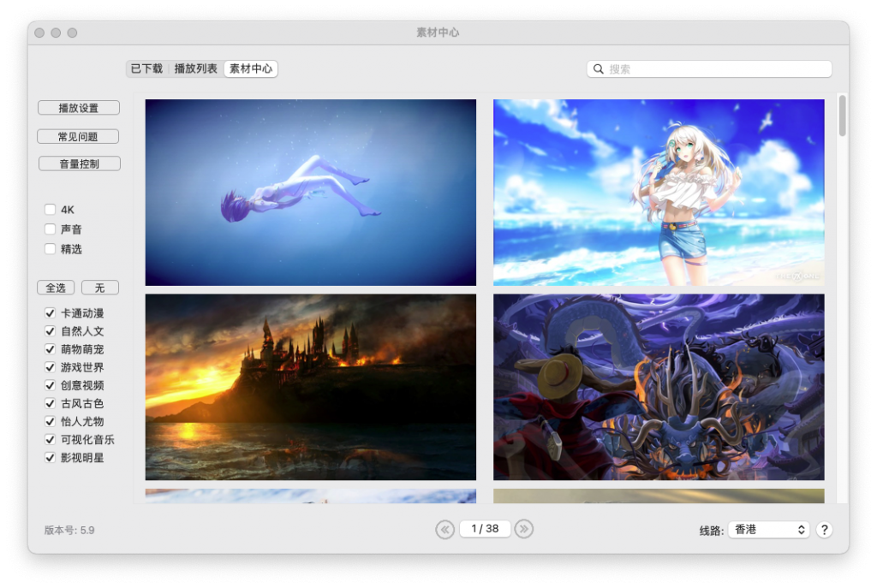Image resolution: width=877 pixels, height=588 pixels.
Task: Click the 搜索 search field
Action: [x=709, y=68]
